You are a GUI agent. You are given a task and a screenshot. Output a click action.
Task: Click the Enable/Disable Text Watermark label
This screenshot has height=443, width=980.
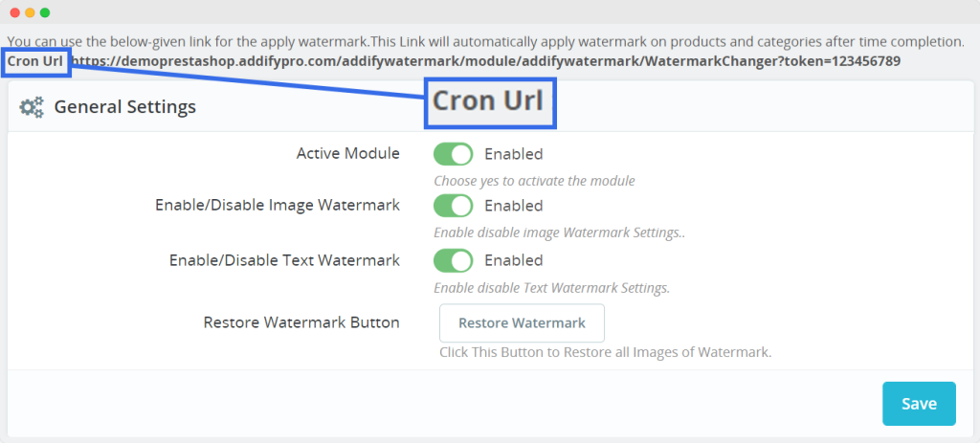[284, 259]
